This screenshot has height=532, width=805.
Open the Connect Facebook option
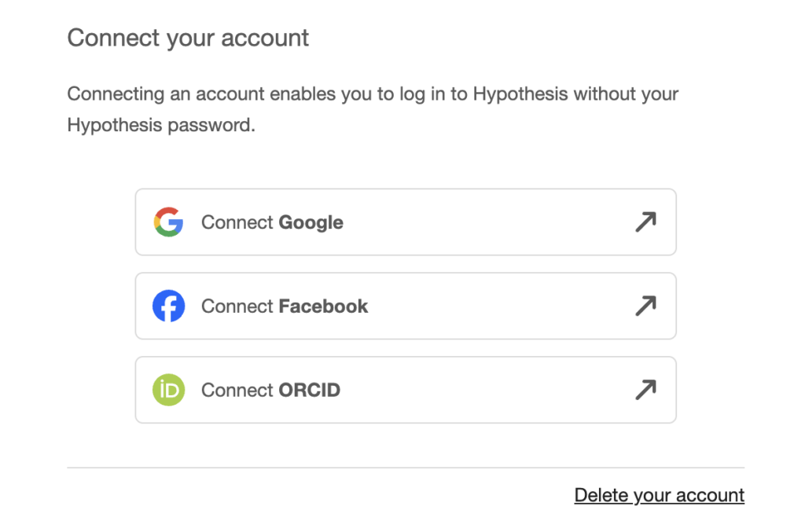pos(406,306)
